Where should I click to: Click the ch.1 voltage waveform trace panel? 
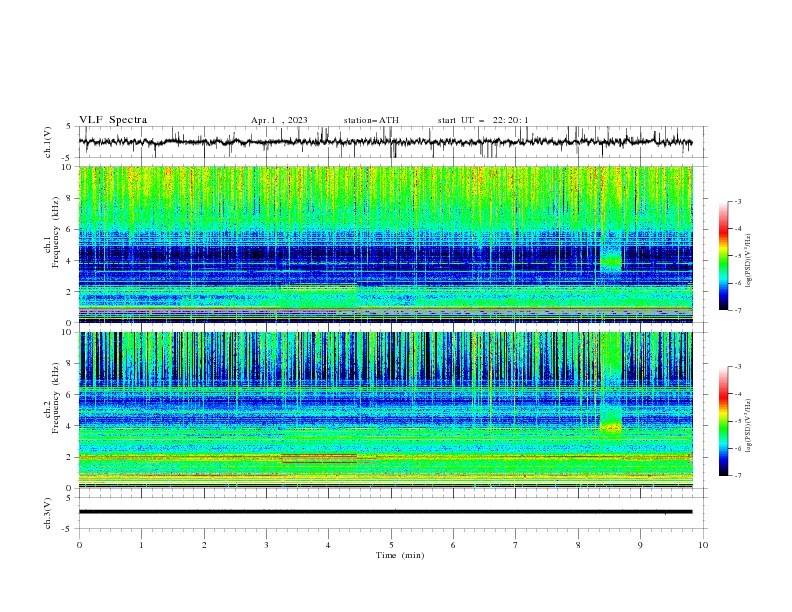pyautogui.click(x=392, y=142)
